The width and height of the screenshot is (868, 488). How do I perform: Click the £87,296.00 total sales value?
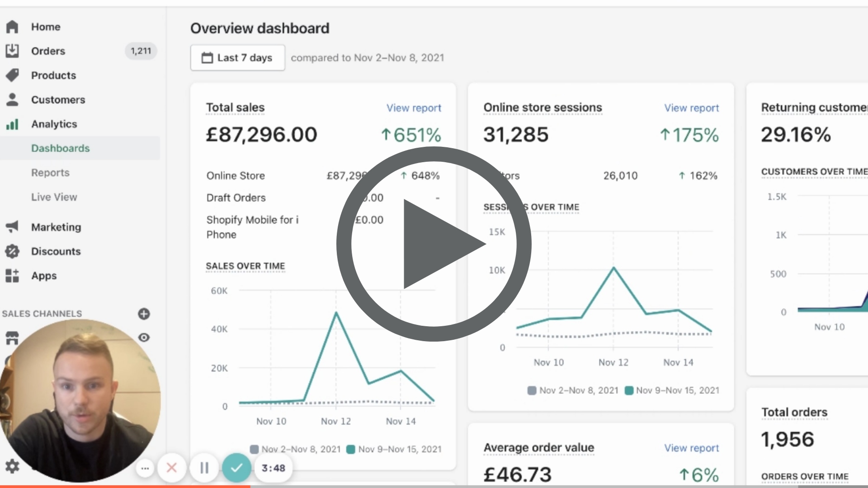pyautogui.click(x=261, y=135)
